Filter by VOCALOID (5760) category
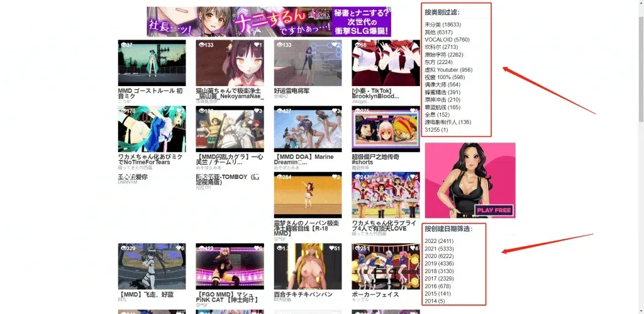644x314 pixels. point(447,40)
